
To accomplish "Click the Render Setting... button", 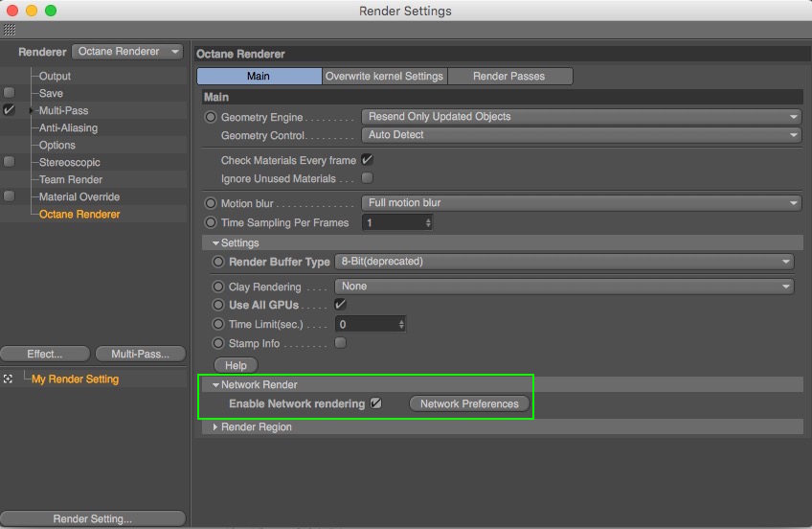I will pyautogui.click(x=93, y=518).
